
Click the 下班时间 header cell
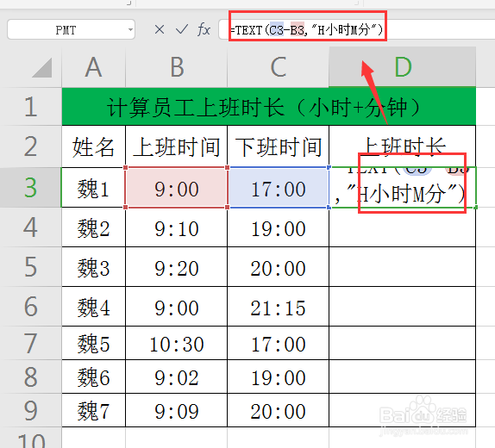(278, 146)
